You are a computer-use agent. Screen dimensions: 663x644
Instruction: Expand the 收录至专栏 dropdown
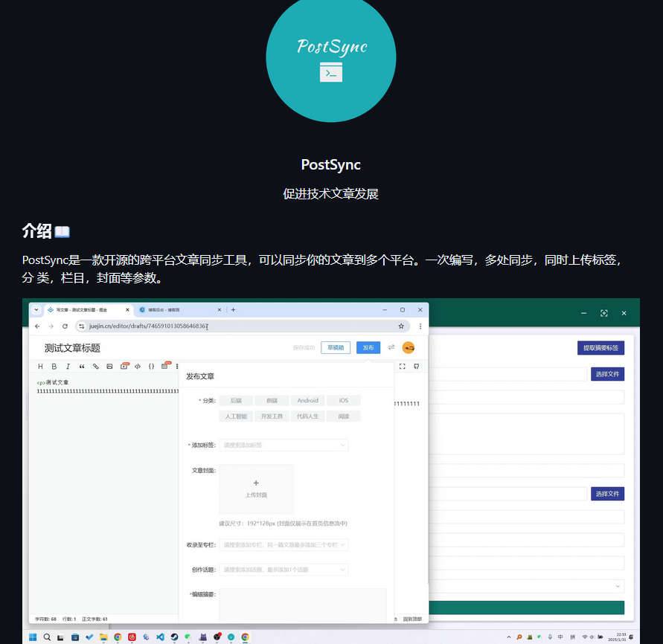pos(284,544)
